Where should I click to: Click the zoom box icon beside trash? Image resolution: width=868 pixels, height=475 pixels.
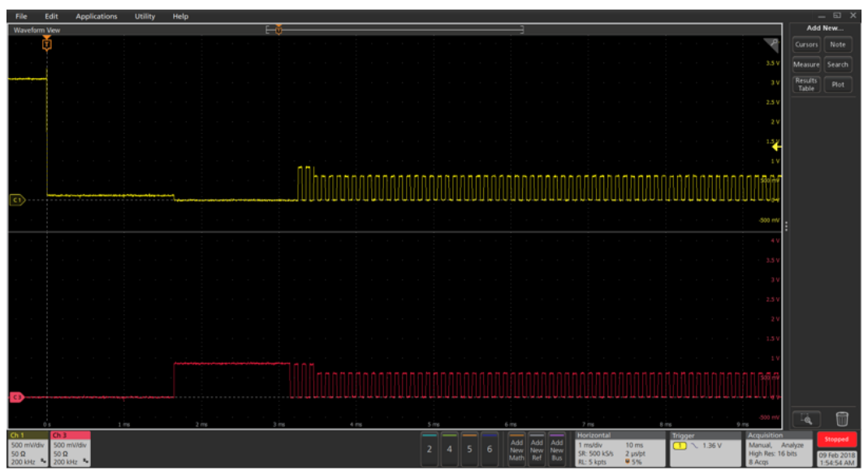(805, 418)
